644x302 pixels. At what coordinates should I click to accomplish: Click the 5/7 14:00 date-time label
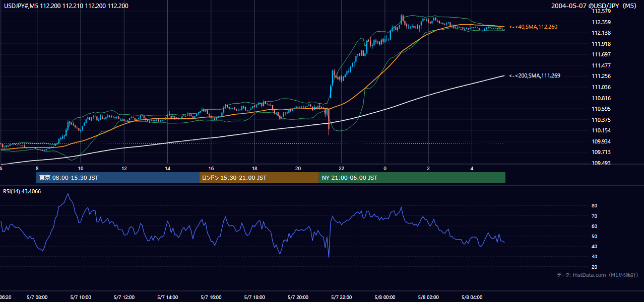(x=167, y=297)
